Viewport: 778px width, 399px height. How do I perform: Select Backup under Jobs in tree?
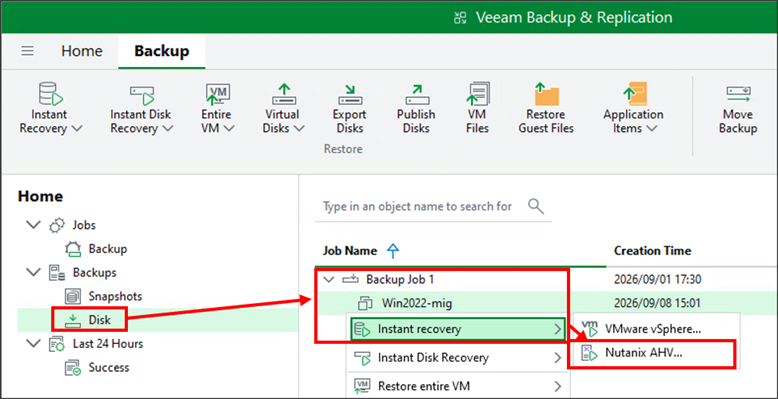pos(108,249)
